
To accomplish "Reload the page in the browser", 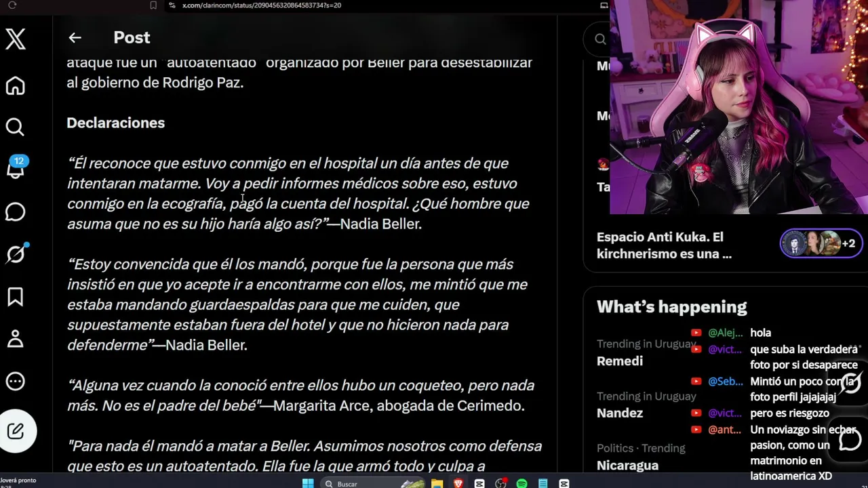I will [x=12, y=5].
